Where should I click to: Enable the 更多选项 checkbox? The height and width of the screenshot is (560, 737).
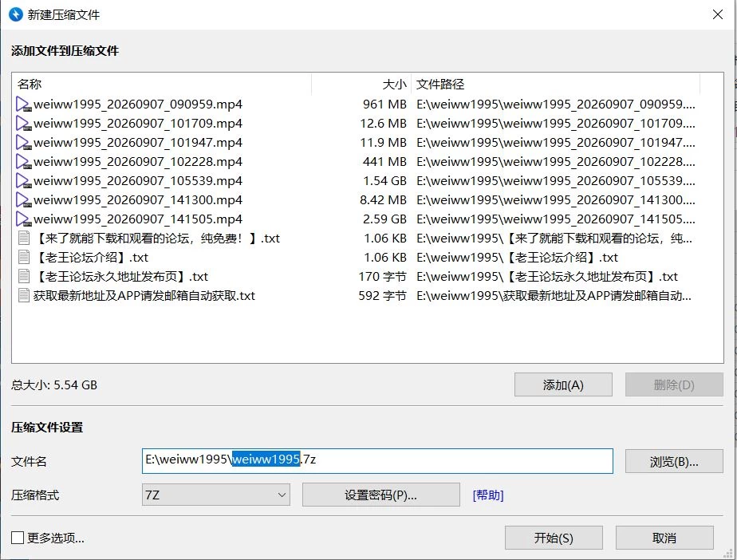18,538
